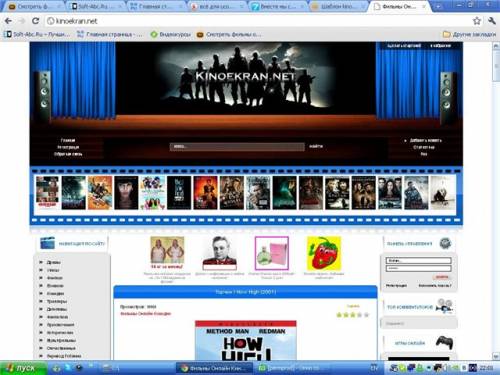Bookmark page with the star icon
This screenshot has height=375, width=500.
tap(477, 21)
